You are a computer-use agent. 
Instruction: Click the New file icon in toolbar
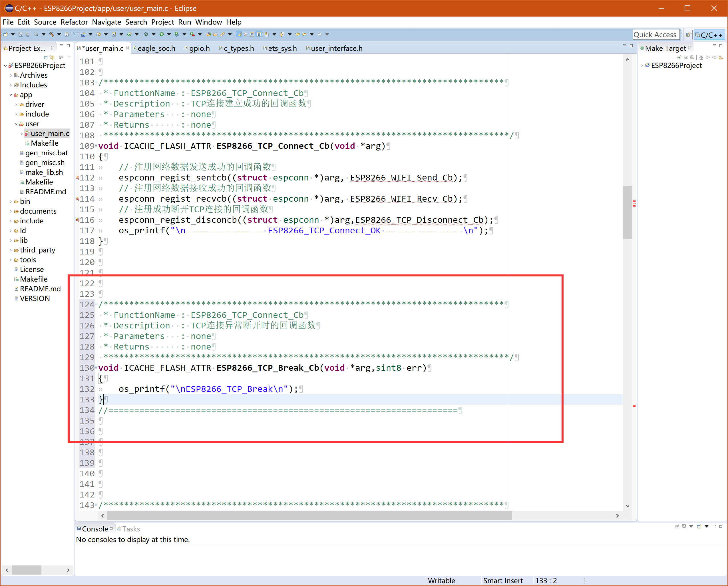(x=5, y=34)
